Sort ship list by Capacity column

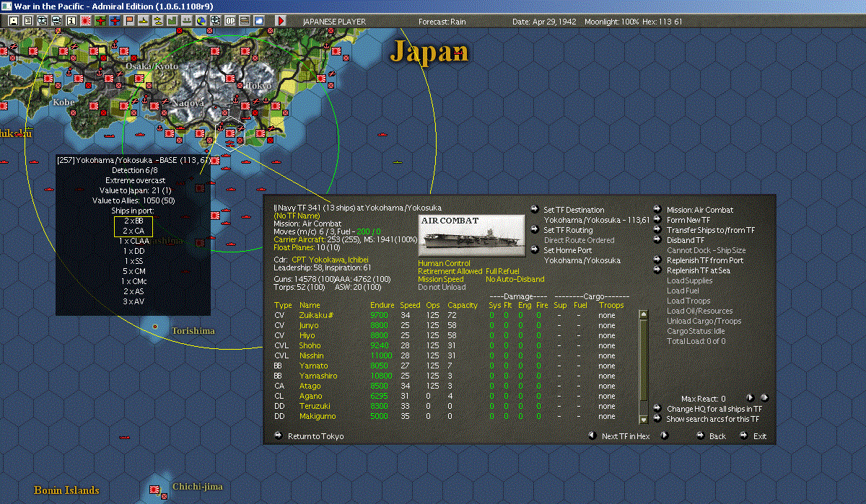tap(463, 305)
